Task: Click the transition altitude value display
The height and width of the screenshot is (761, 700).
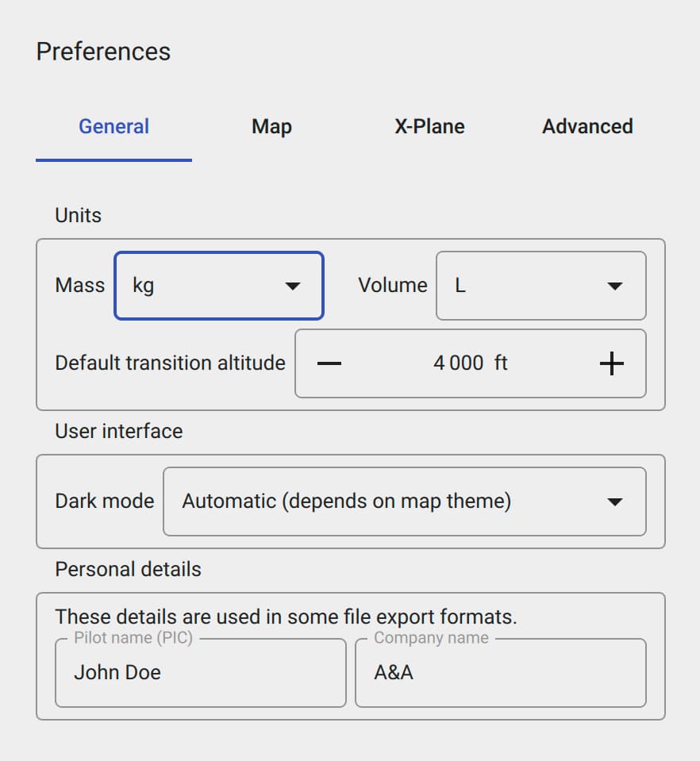Action: click(x=471, y=363)
